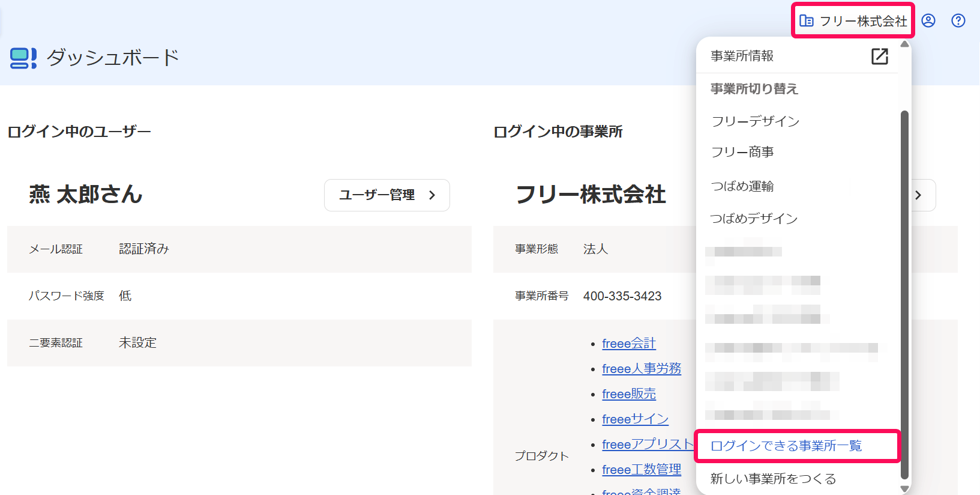Open the freee会計 product link
Screen dimensions: 980x495
[629, 344]
